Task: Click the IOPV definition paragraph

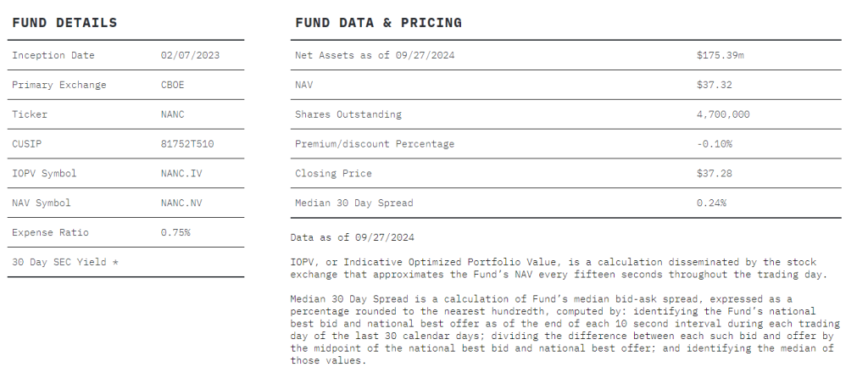Action: pos(559,268)
